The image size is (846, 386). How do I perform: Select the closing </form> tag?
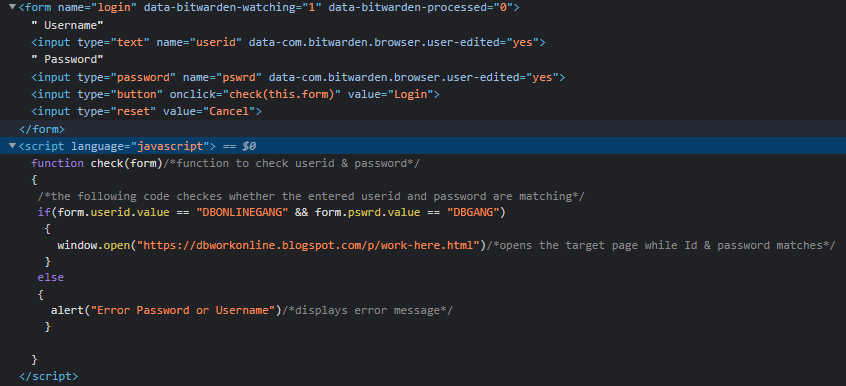pyautogui.click(x=42, y=129)
